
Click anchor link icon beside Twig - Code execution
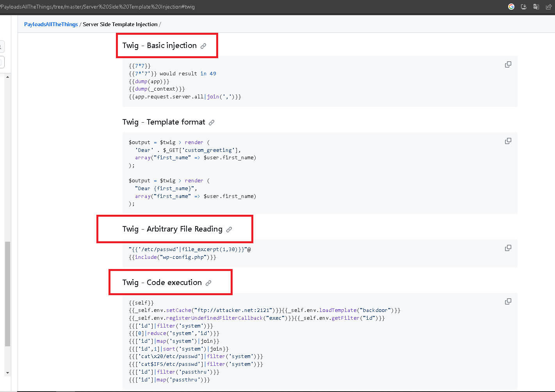(208, 283)
